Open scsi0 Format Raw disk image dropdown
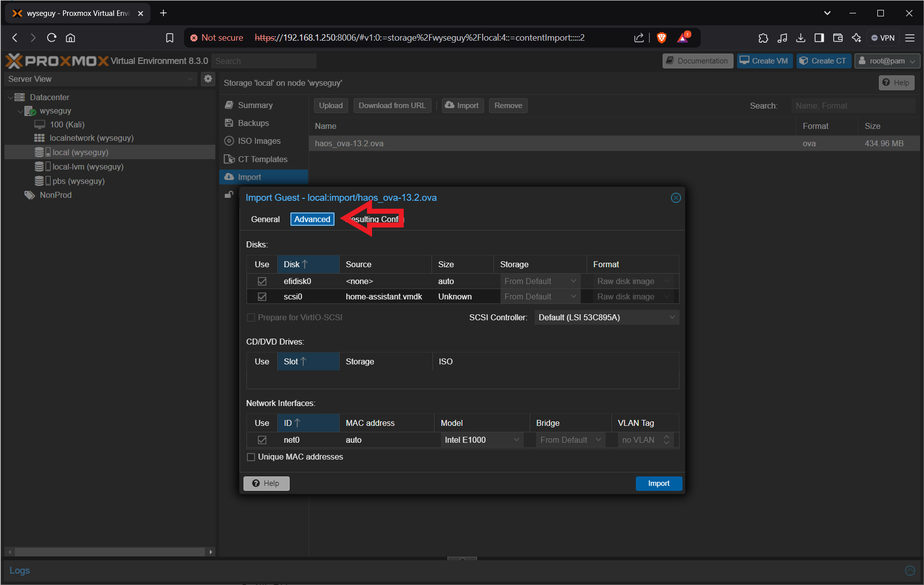 [x=633, y=296]
